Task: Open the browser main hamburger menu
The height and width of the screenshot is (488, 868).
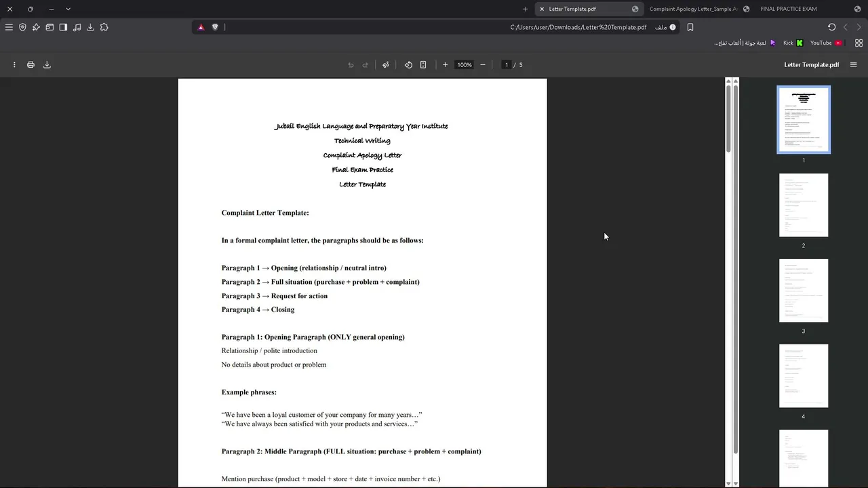Action: (9, 27)
